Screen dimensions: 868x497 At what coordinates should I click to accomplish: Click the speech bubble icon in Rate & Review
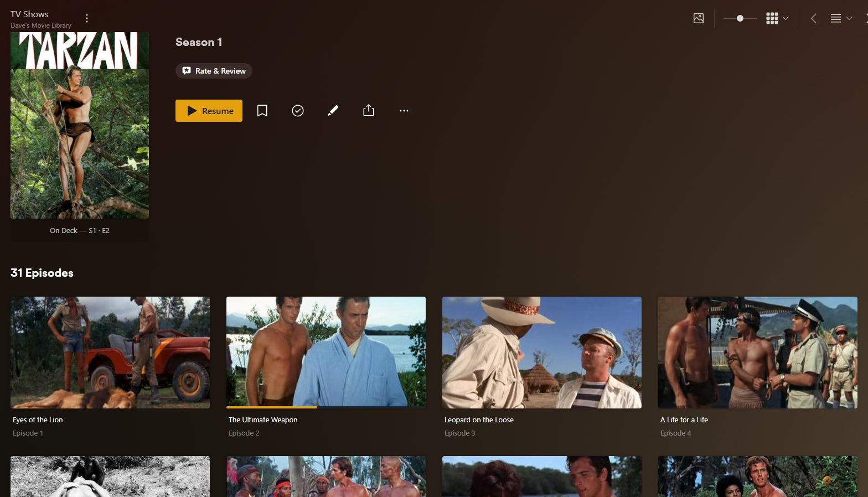click(187, 71)
